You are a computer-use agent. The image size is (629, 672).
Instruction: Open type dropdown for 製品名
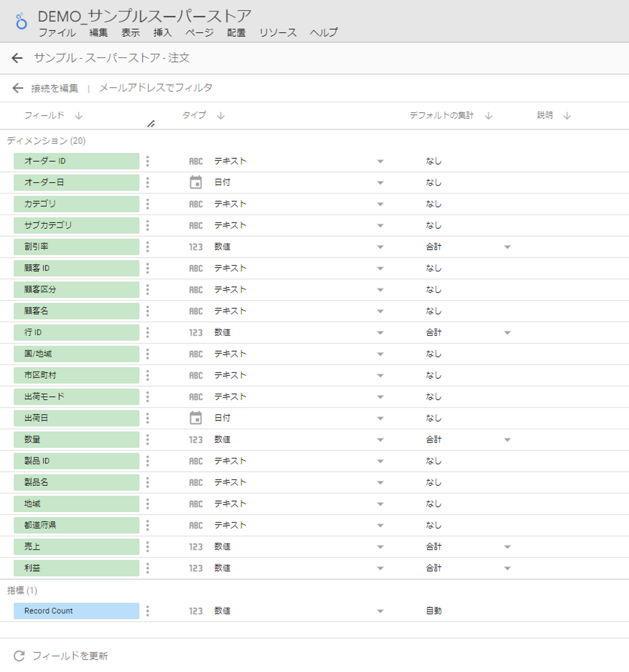coord(380,483)
